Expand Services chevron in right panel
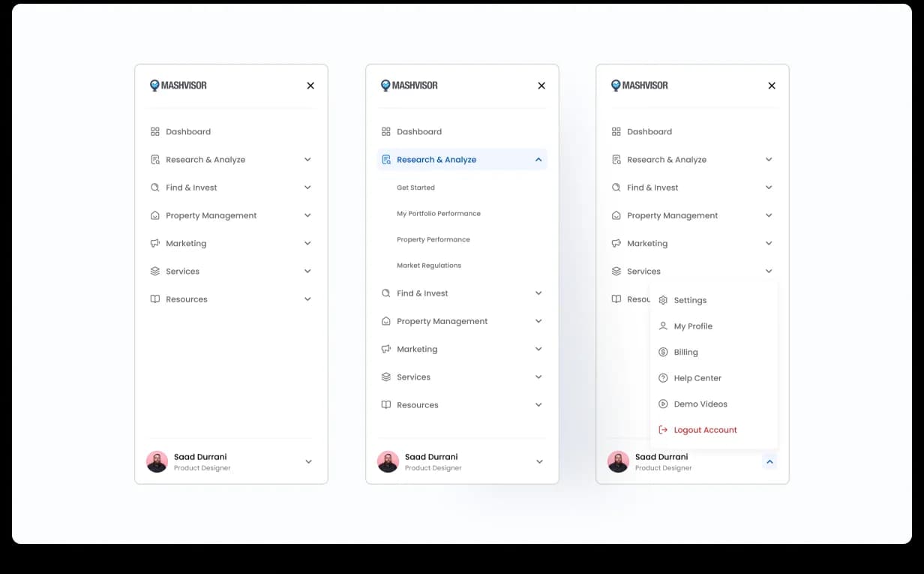924x574 pixels. pos(769,271)
